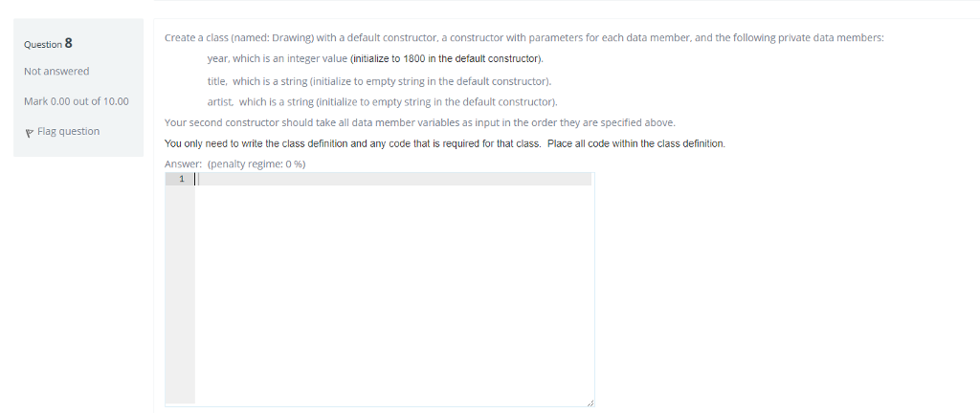This screenshot has height=413, width=980.
Task: Click the artist data member description line
Action: pyautogui.click(x=383, y=101)
